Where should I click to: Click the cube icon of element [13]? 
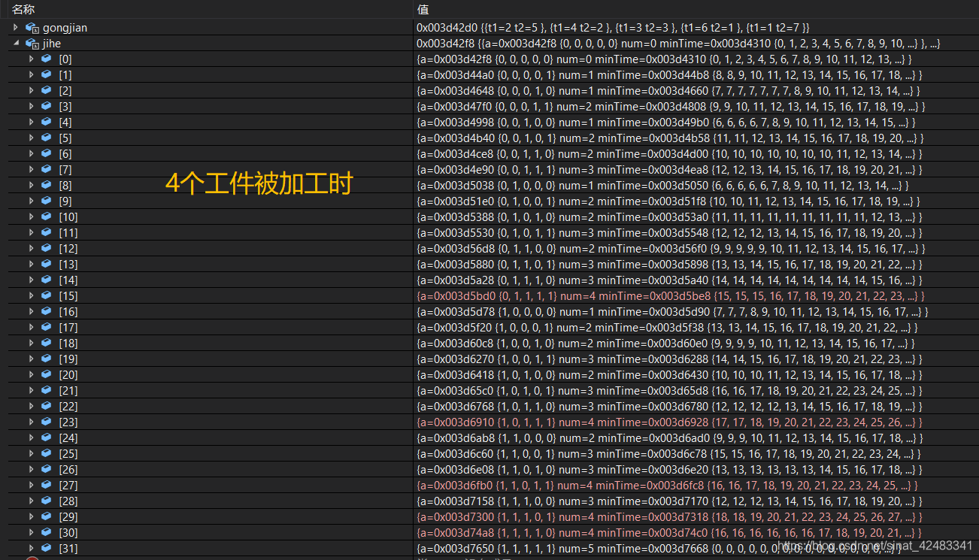(x=46, y=264)
